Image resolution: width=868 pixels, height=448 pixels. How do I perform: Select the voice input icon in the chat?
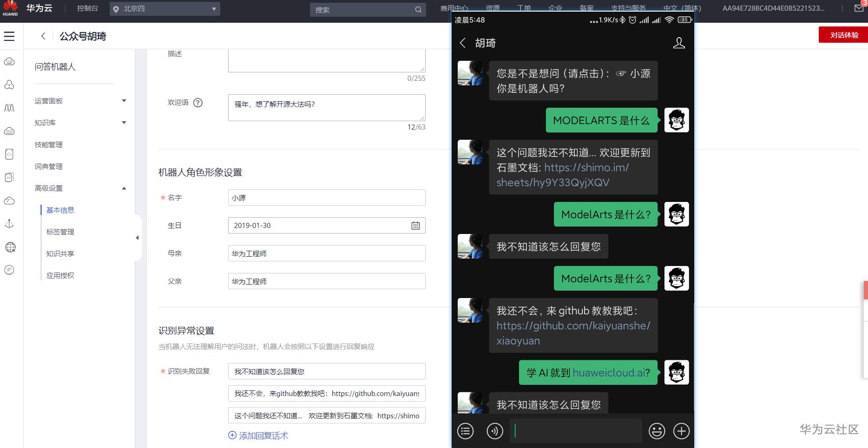point(495,431)
